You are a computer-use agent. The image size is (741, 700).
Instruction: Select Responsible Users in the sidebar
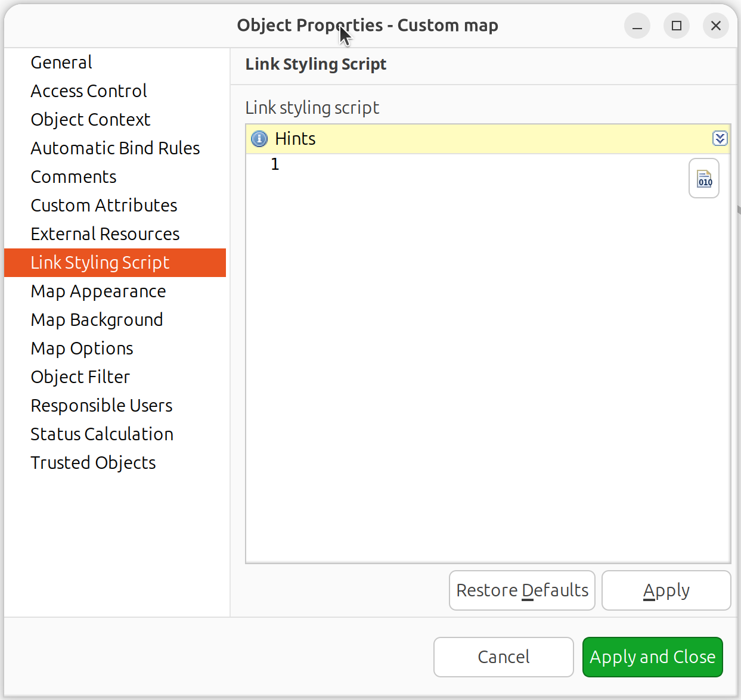(101, 405)
